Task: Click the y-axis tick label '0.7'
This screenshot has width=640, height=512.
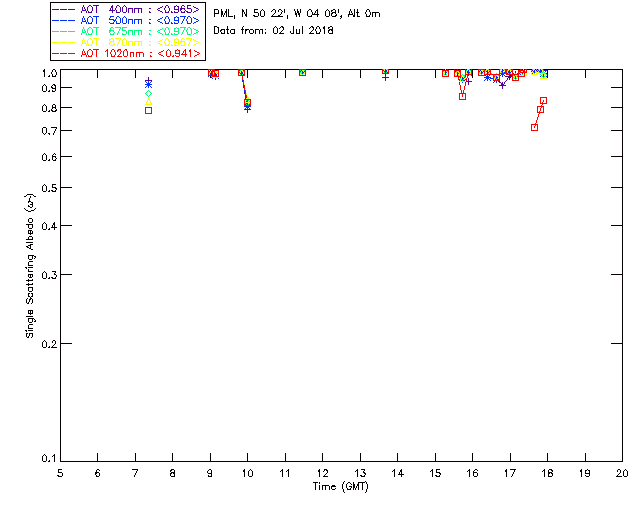Action: point(49,131)
